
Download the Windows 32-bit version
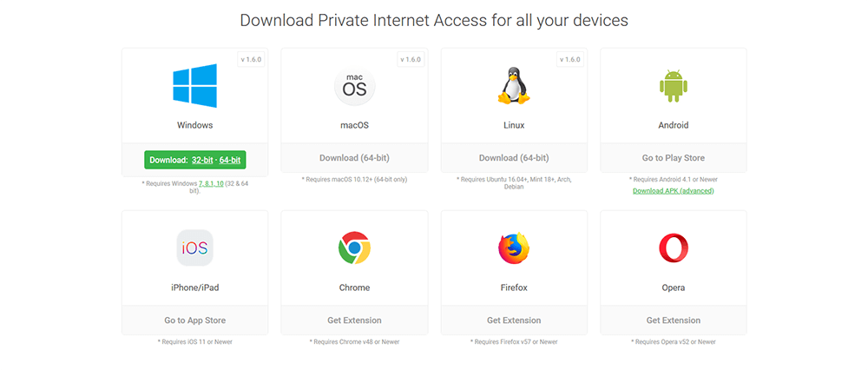[x=202, y=160]
